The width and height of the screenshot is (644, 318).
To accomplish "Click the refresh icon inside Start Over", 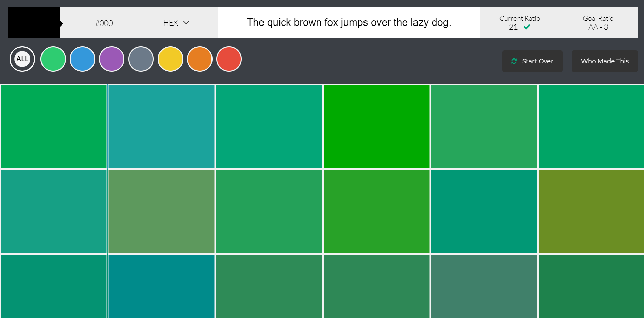I will coord(515,61).
